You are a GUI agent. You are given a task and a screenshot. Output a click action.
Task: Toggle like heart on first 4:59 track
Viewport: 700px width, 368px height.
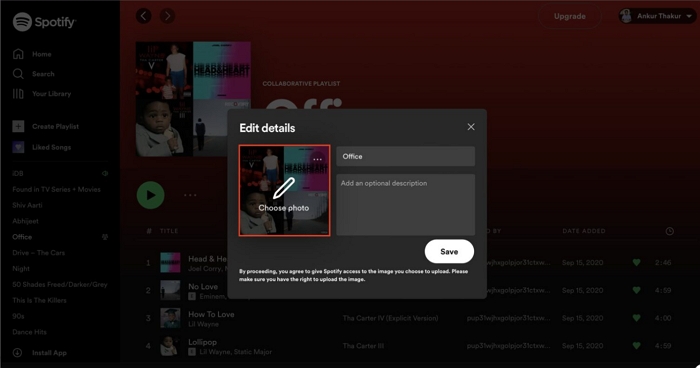pos(637,290)
